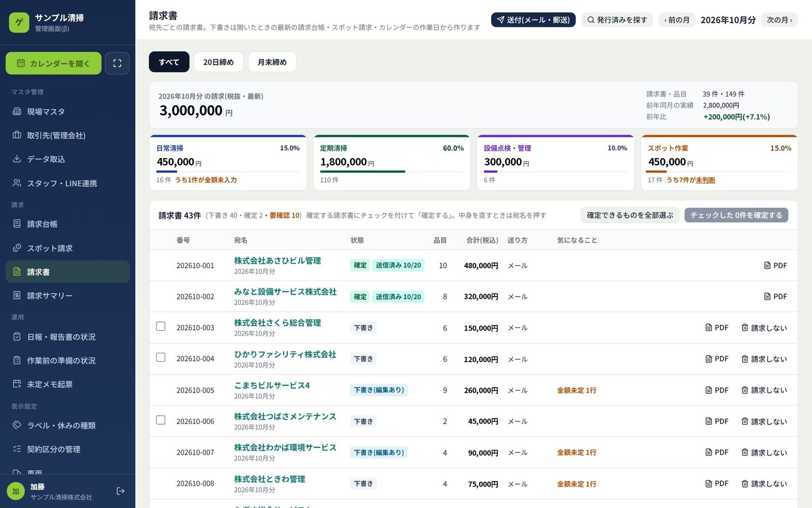Click チェックした0件を確定する button
Viewport: 812px width, 508px height.
[x=736, y=215]
